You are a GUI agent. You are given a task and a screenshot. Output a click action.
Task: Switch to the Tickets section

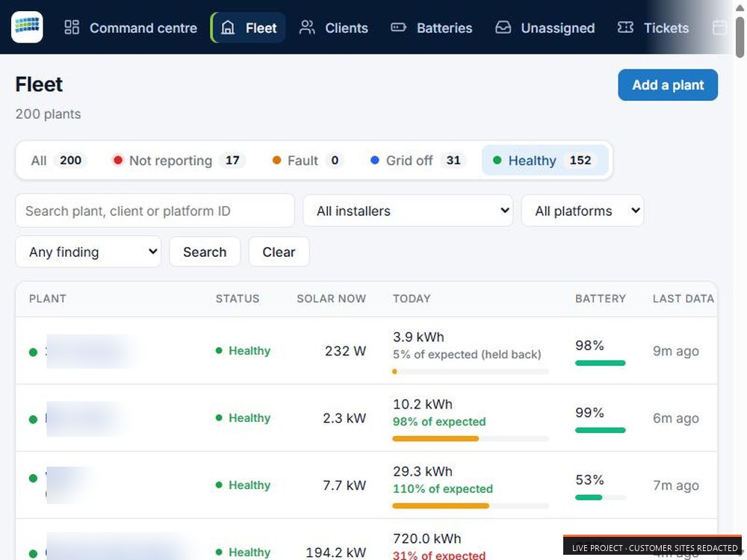[x=653, y=28]
